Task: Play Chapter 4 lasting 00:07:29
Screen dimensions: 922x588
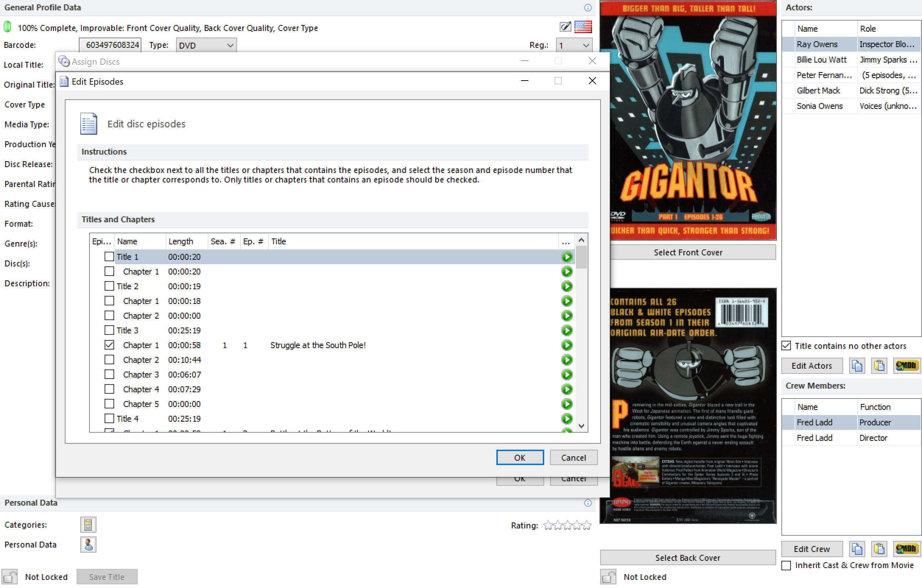Action: 567,389
